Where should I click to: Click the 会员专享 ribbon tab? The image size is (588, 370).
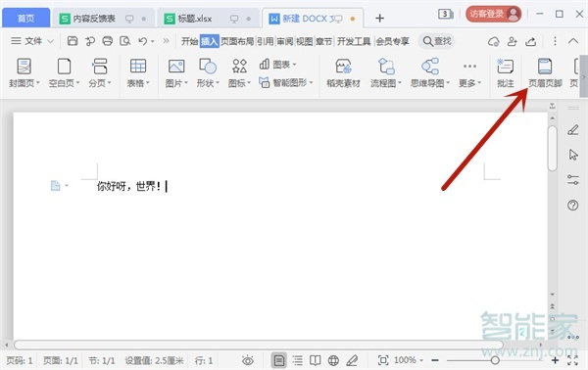392,41
